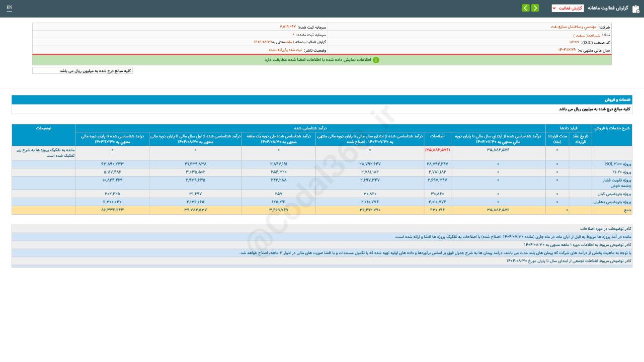Viewport: 644px width, 362px height.
Task: Switch language using the EN link
Action: (9, 8)
